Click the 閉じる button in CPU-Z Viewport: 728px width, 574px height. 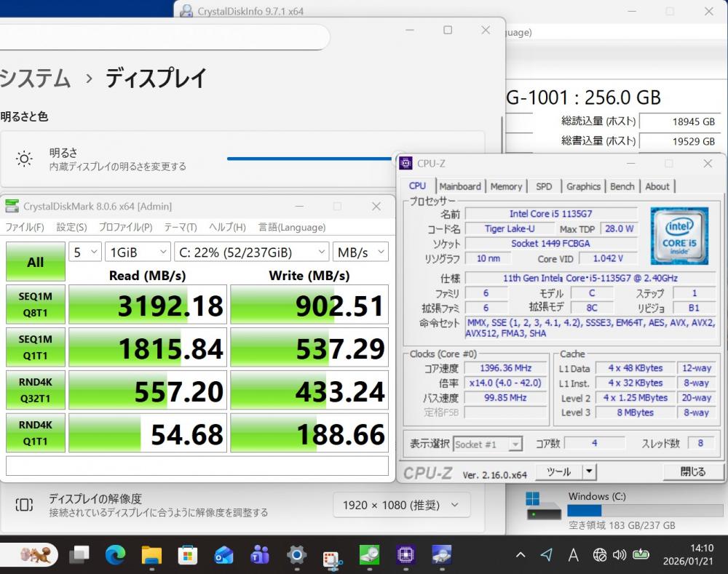point(692,471)
